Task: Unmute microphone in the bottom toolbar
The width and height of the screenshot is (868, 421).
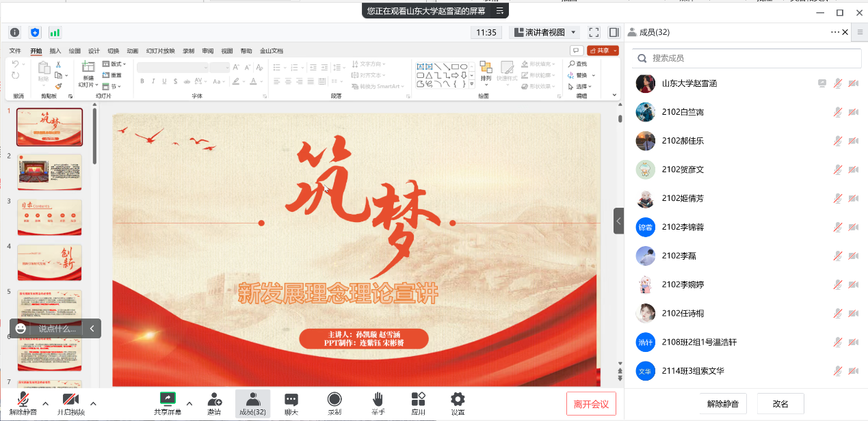Action: [23, 403]
